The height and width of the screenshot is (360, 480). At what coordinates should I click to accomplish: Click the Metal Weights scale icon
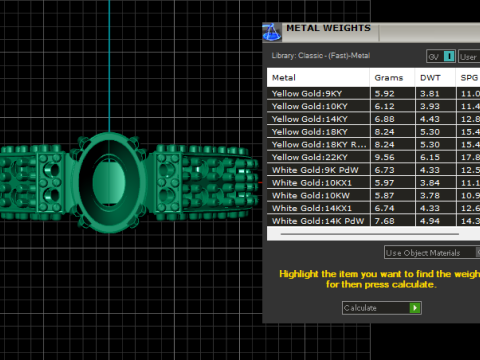point(272,32)
